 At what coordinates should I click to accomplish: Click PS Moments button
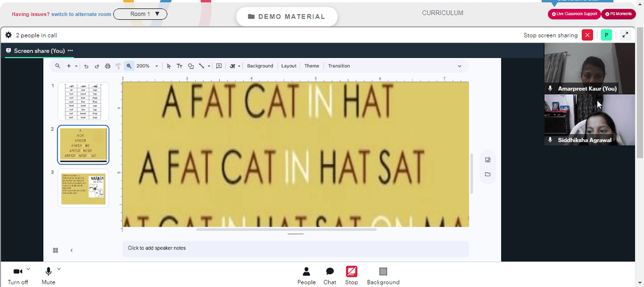618,14
